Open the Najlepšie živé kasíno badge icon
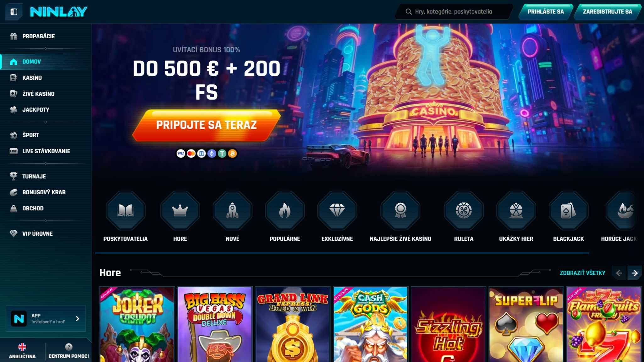 [400, 210]
